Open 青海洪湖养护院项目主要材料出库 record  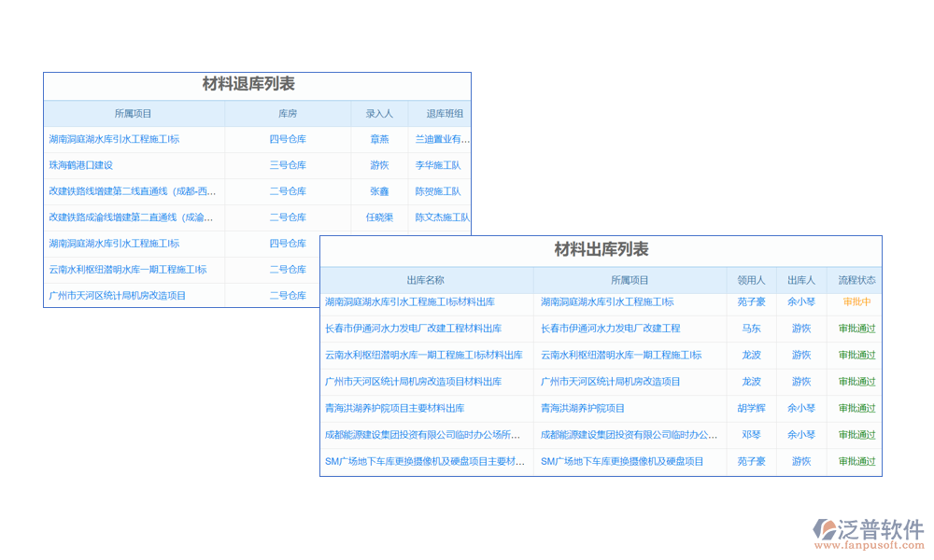point(394,409)
